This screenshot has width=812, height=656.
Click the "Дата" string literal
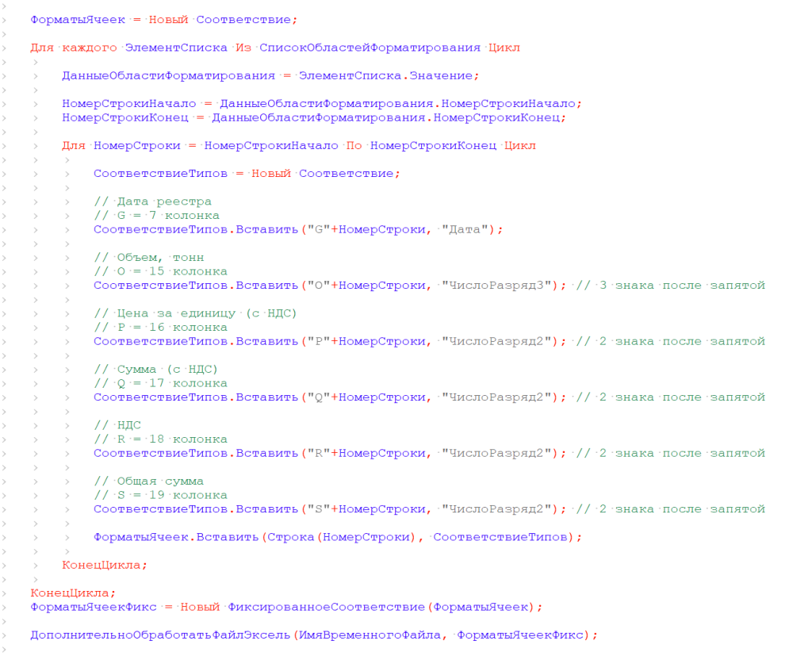tap(469, 229)
